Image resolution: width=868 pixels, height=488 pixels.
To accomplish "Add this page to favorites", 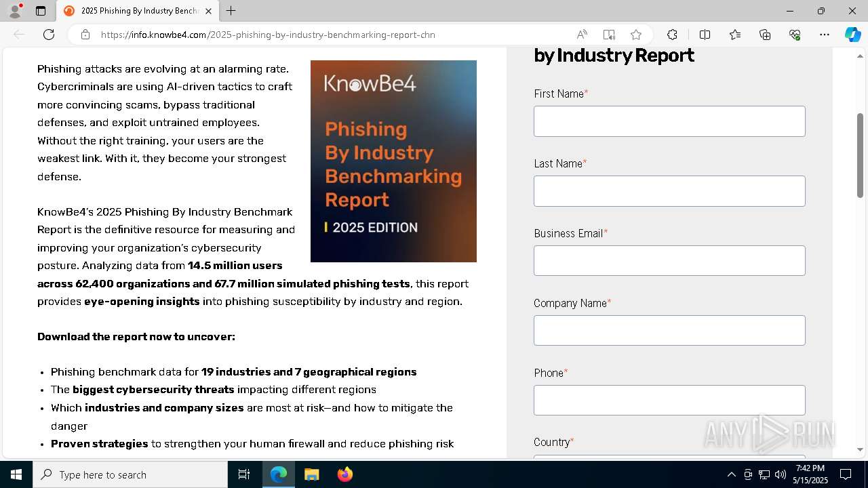I will click(636, 35).
